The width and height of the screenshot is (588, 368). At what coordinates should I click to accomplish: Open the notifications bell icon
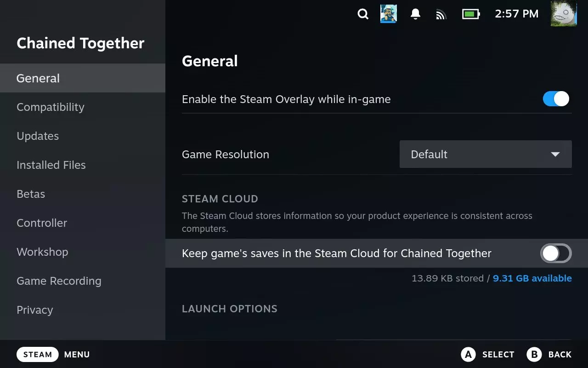[x=415, y=14]
